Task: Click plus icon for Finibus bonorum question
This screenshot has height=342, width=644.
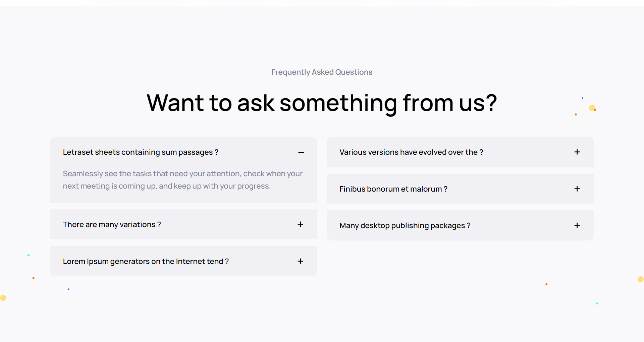Action: pos(577,189)
